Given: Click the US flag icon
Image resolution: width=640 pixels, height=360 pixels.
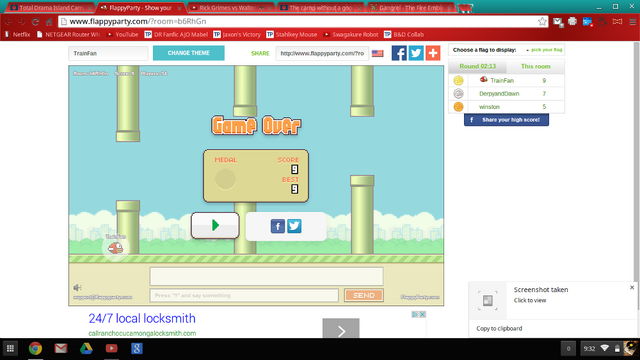Looking at the screenshot, I should pyautogui.click(x=378, y=53).
